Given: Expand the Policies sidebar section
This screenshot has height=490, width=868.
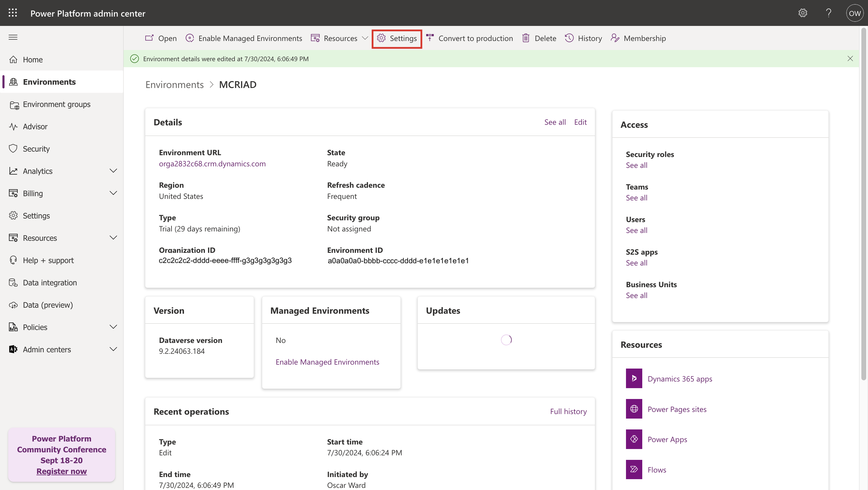Looking at the screenshot, I should click(114, 327).
